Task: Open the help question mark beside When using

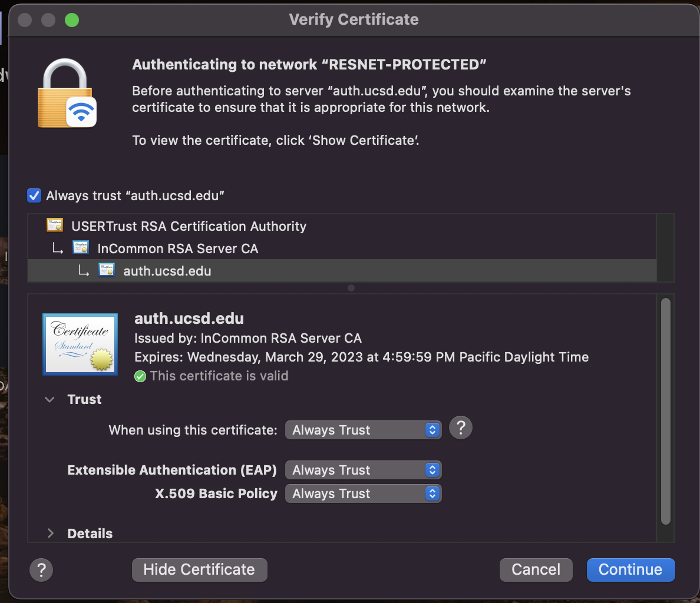Action: pyautogui.click(x=460, y=428)
